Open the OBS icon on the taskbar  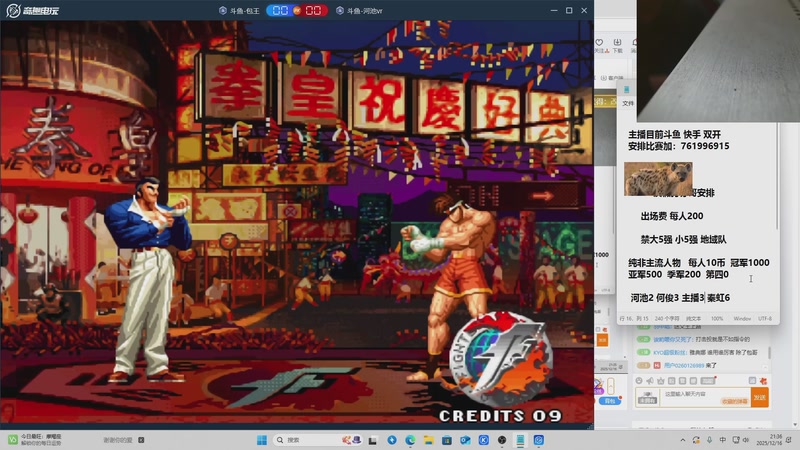tap(502, 440)
